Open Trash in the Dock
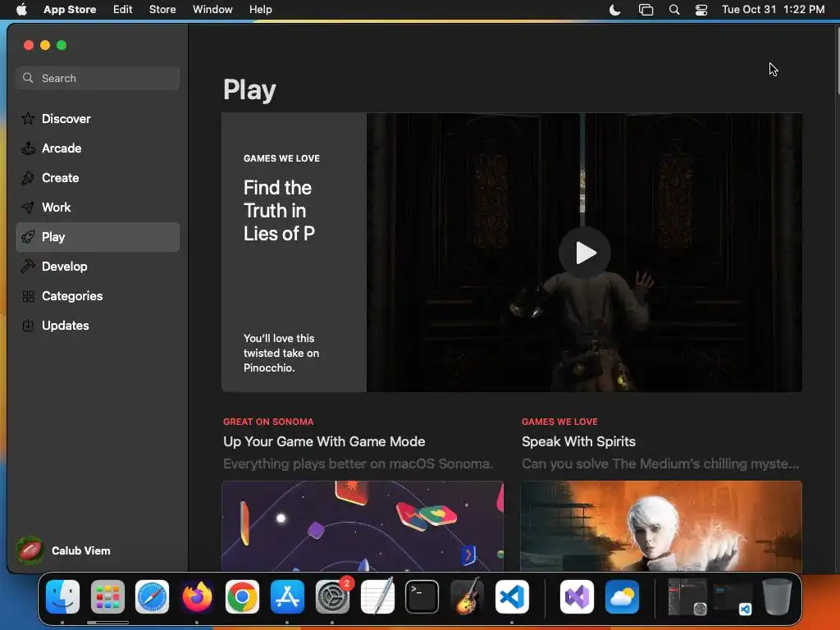 tap(777, 596)
